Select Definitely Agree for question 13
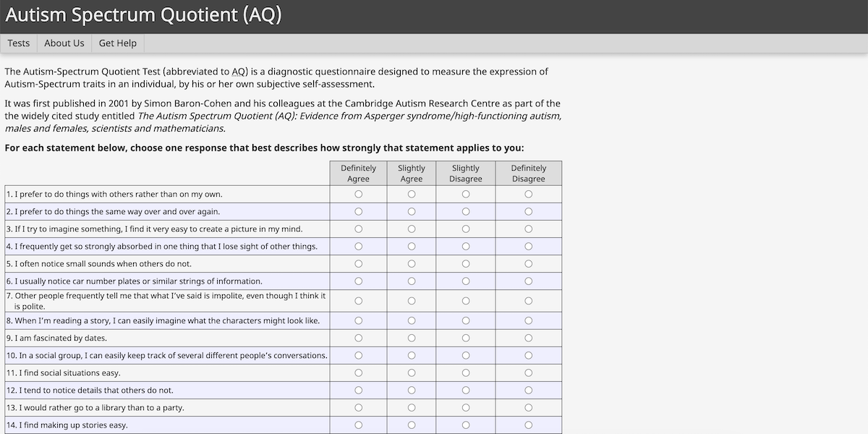The width and height of the screenshot is (868, 434). (x=358, y=407)
